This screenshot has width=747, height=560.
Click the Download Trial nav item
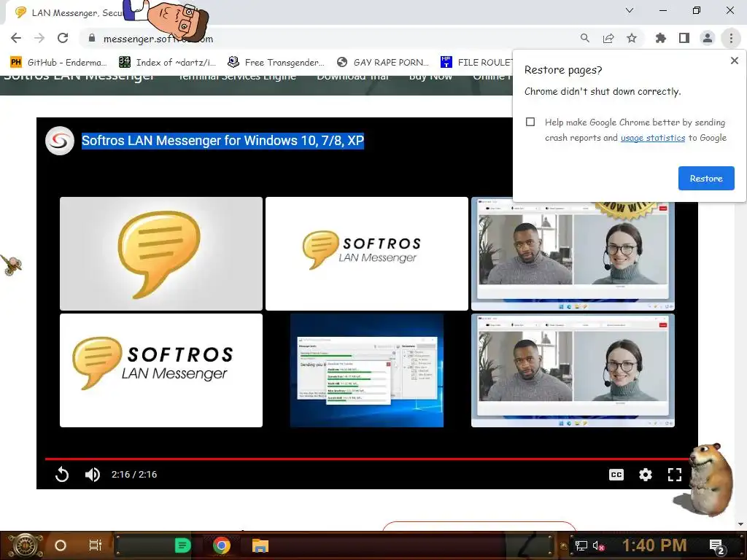(354, 77)
